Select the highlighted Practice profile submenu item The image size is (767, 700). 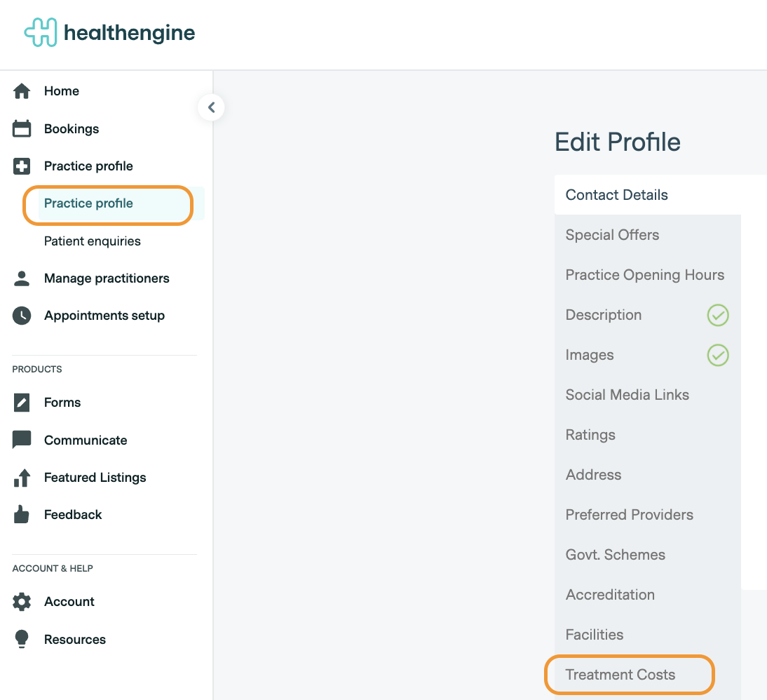point(88,203)
